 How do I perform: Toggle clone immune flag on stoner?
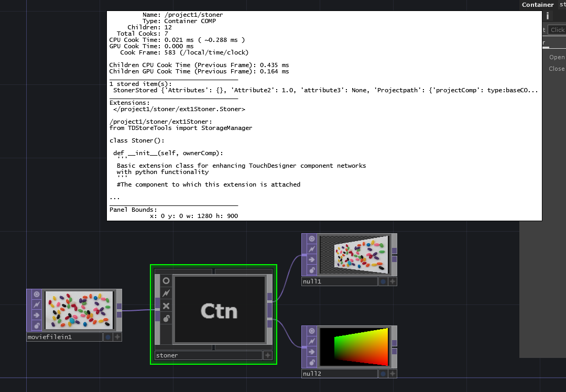[x=166, y=293]
